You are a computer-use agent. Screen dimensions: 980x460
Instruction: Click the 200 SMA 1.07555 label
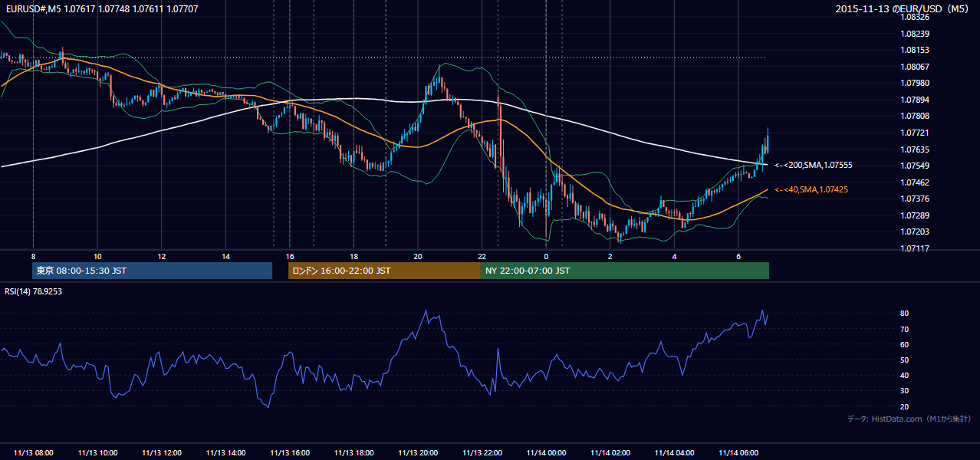[814, 165]
